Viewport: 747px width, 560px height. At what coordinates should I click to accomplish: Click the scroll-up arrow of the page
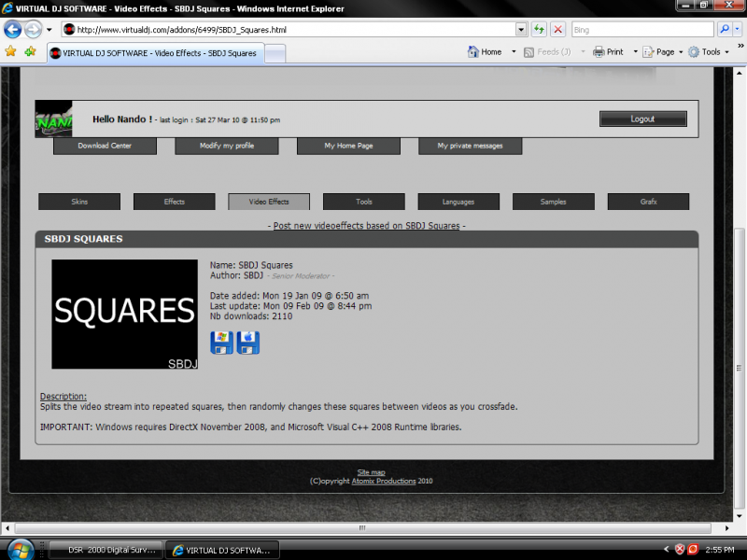click(739, 74)
